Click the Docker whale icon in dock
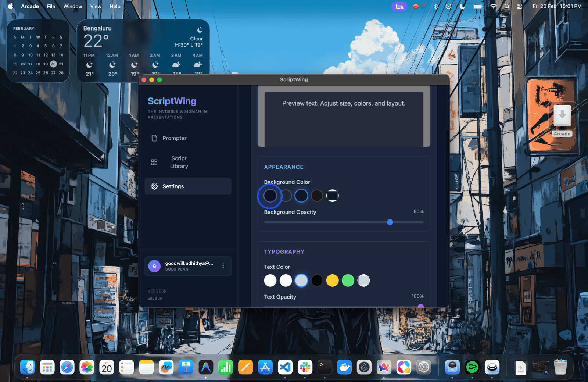Screen dimensions: 588x382 click(x=344, y=367)
